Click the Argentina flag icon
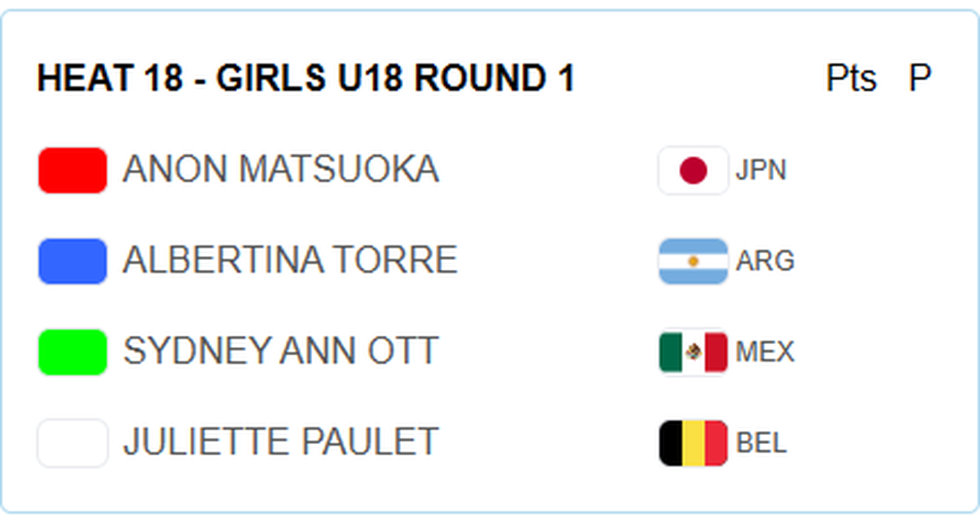Screen dimensions: 980x516 (693, 261)
